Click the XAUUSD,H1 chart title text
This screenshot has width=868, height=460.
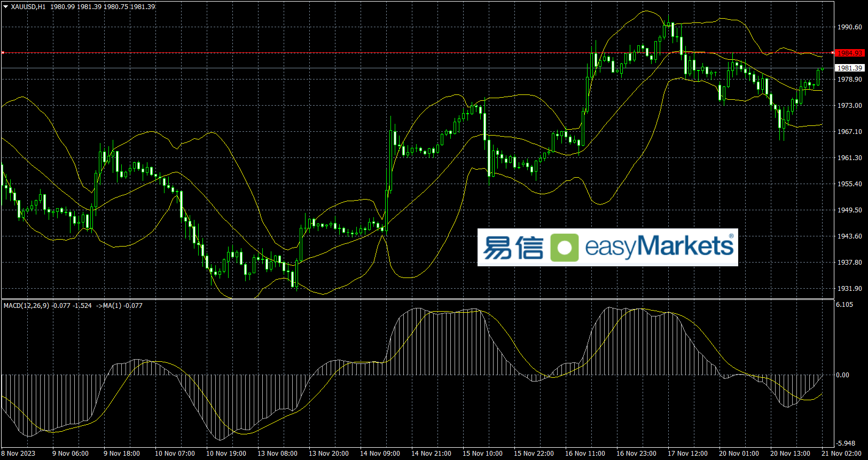[28, 7]
